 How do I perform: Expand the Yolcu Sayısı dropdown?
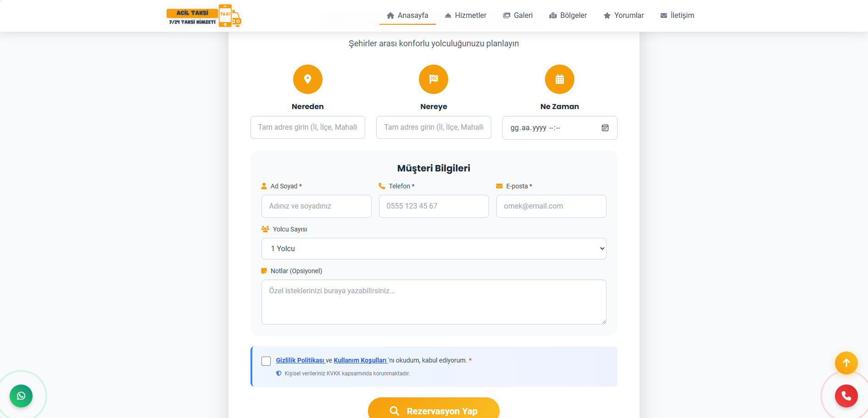(x=434, y=248)
